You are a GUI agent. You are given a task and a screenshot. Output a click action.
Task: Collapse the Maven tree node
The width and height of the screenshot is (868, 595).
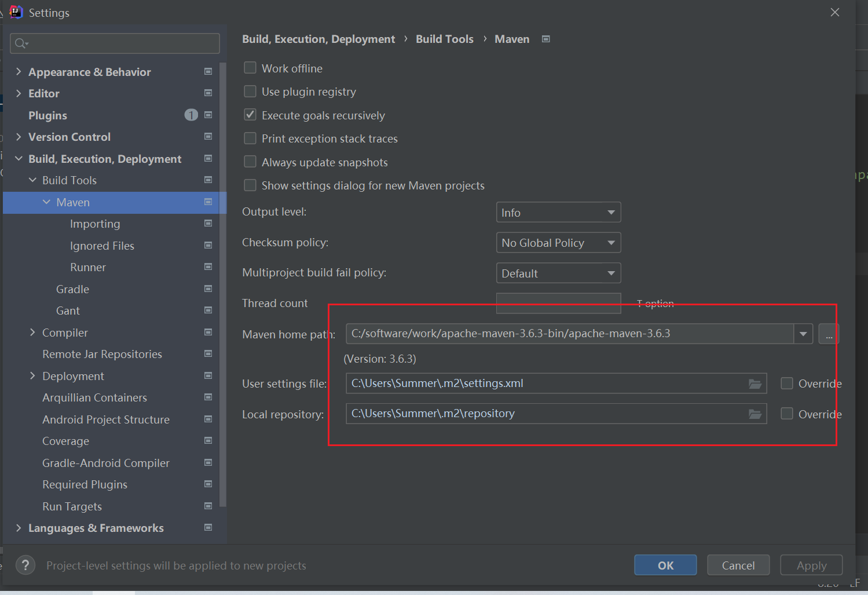coord(46,202)
